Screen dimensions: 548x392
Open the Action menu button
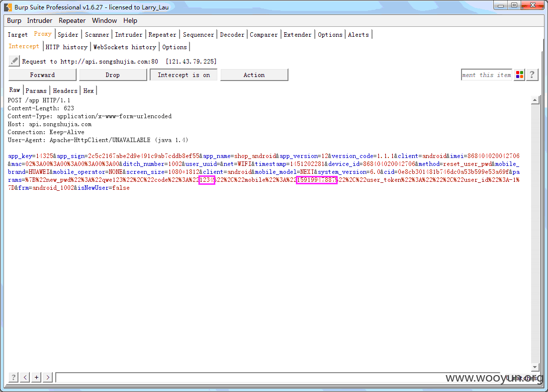254,75
